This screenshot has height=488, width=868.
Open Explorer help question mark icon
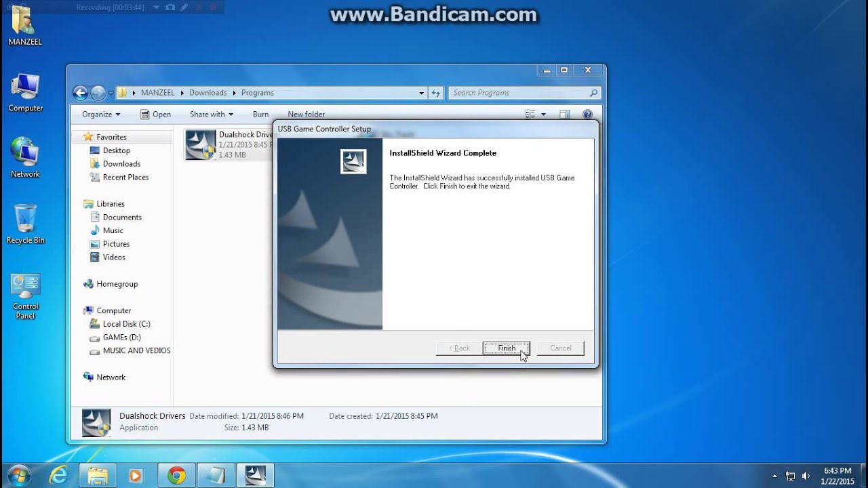[587, 115]
